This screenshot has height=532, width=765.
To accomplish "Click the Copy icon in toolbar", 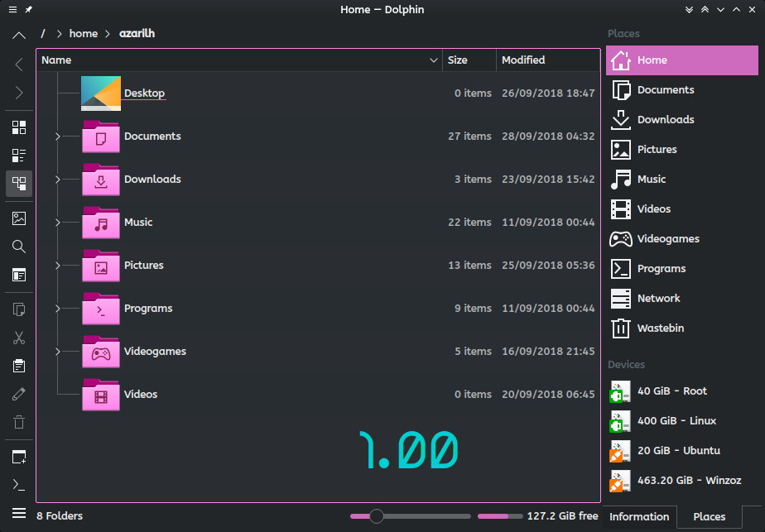I will pos(19,309).
